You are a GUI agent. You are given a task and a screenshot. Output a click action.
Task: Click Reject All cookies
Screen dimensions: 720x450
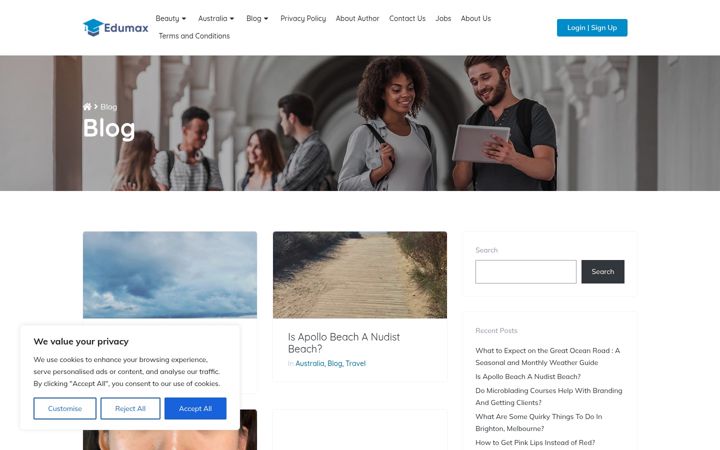click(130, 408)
